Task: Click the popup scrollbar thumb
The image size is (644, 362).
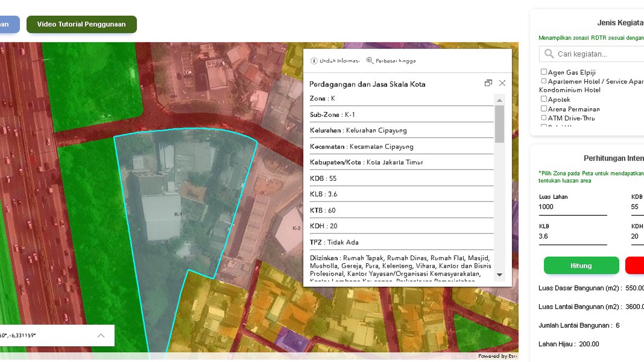Action: pyautogui.click(x=499, y=124)
